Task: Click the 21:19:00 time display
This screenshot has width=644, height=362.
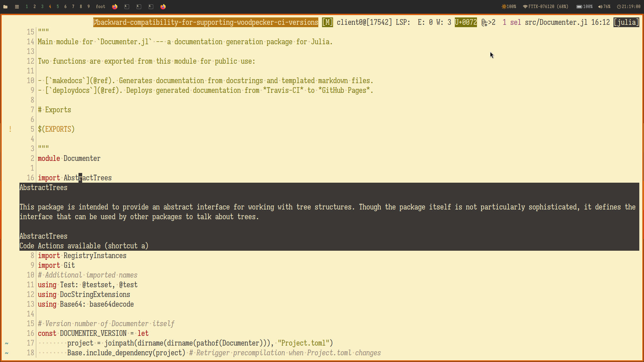Action: coord(631,7)
